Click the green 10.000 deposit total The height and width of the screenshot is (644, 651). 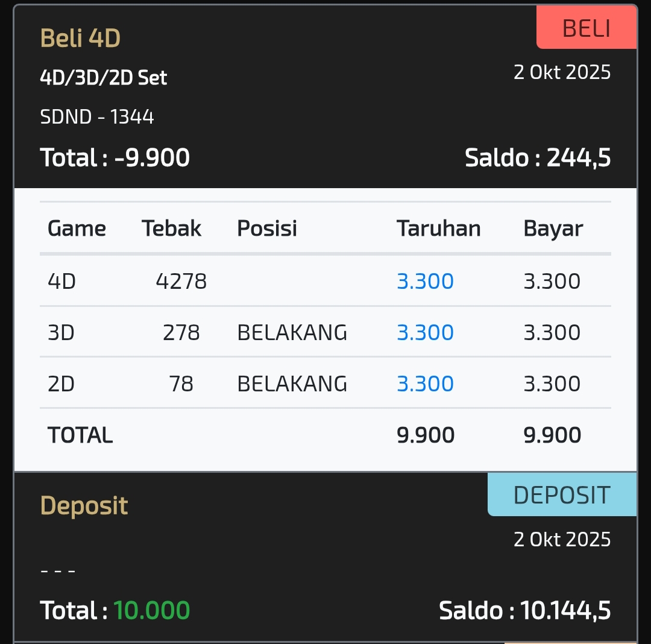pos(151,610)
